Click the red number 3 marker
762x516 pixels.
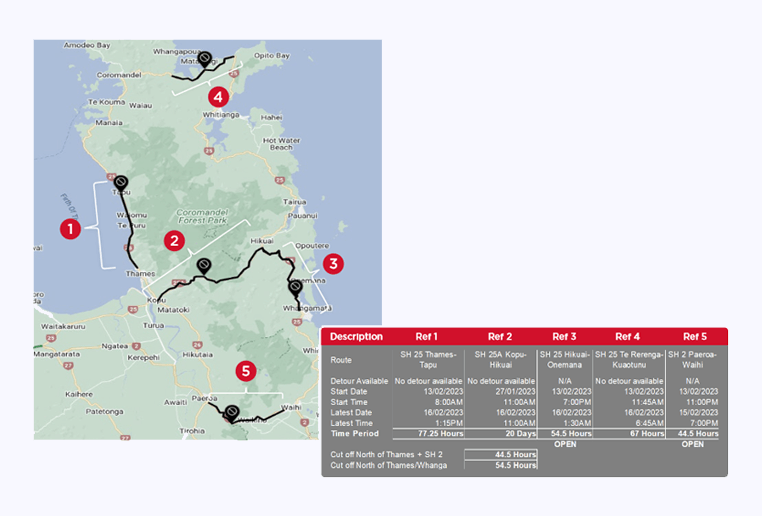(333, 264)
